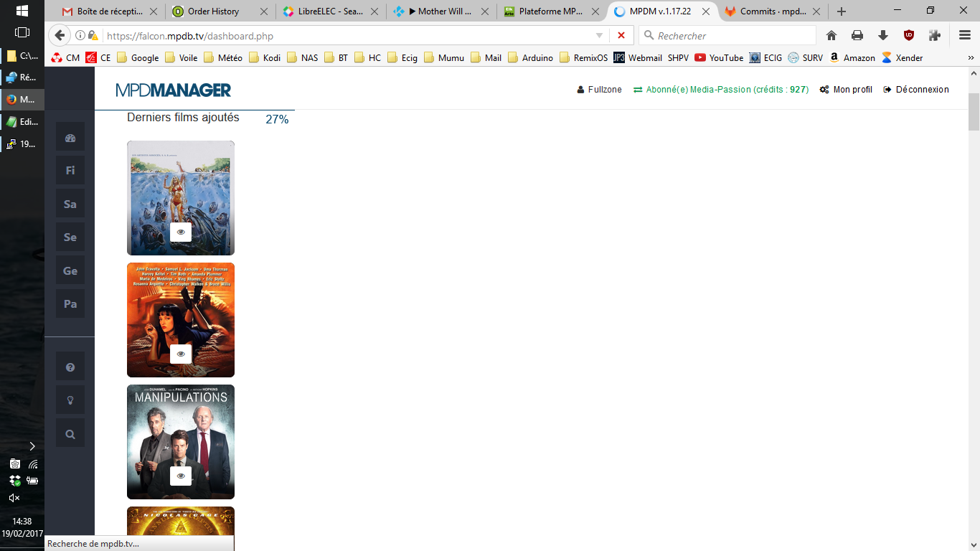Screen dimensions: 980x551
Task: Open the Firefox downloads arrow icon
Action: pyautogui.click(x=883, y=36)
